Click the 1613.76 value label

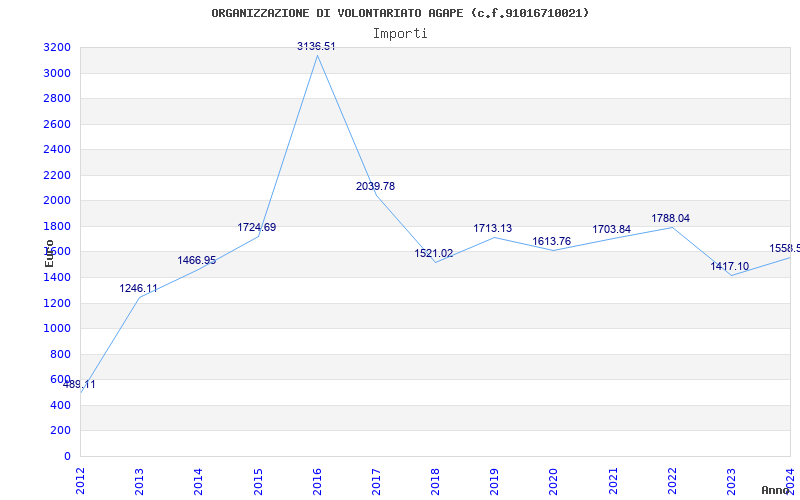point(552,241)
